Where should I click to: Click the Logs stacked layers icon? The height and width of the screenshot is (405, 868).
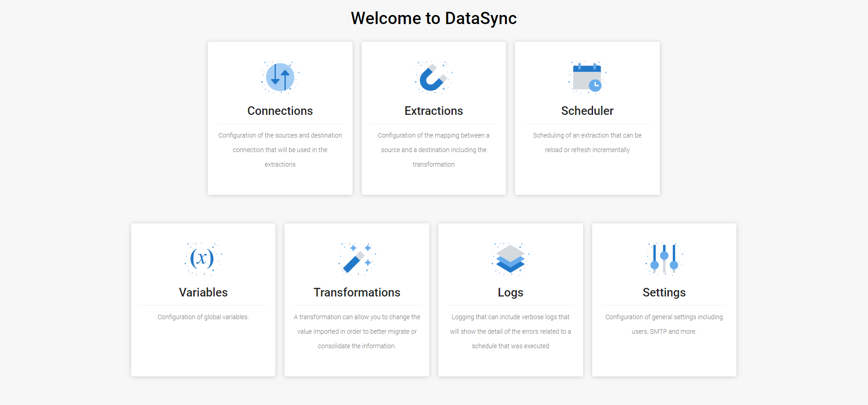510,259
